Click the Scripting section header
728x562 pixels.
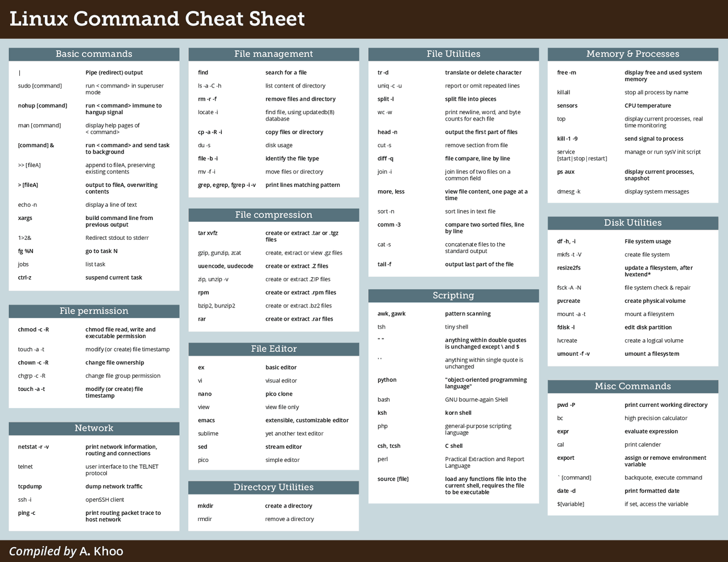click(x=453, y=295)
